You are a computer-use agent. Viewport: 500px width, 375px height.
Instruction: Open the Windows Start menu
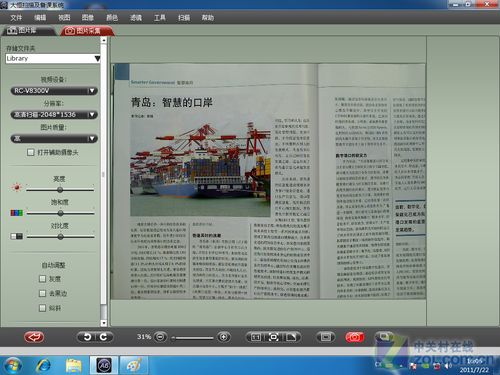point(13,366)
